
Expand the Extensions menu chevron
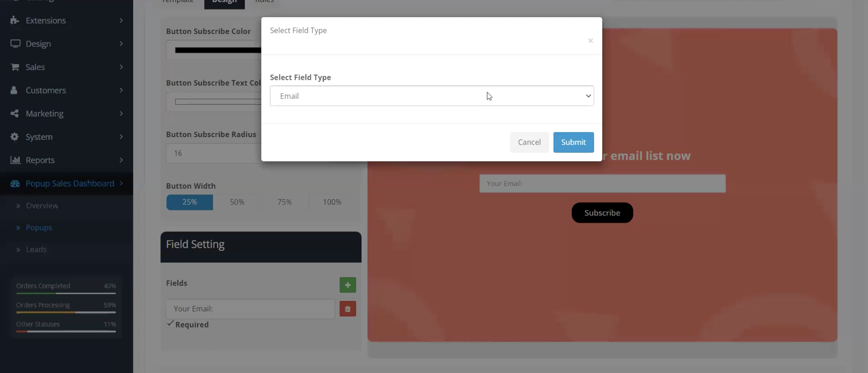pyautogui.click(x=121, y=20)
